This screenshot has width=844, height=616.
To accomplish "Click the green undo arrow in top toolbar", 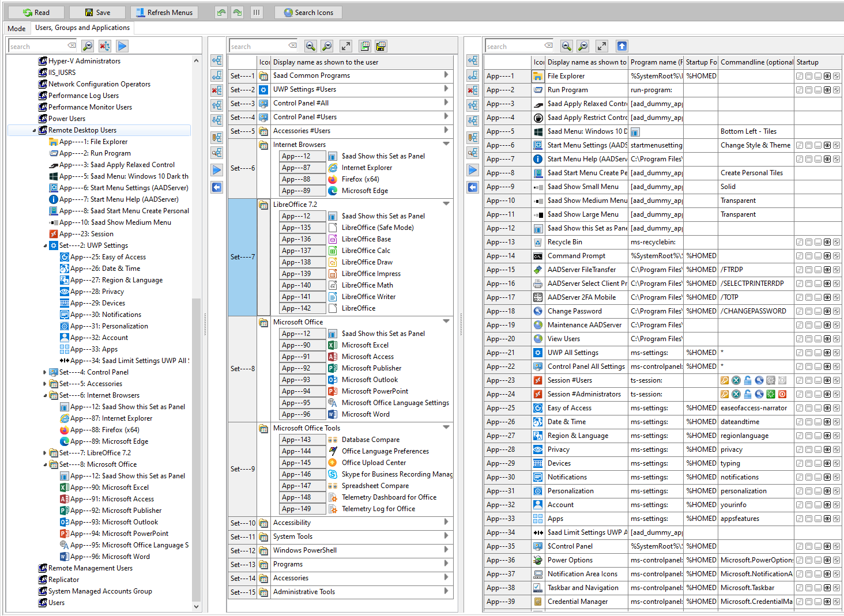I will (x=221, y=13).
